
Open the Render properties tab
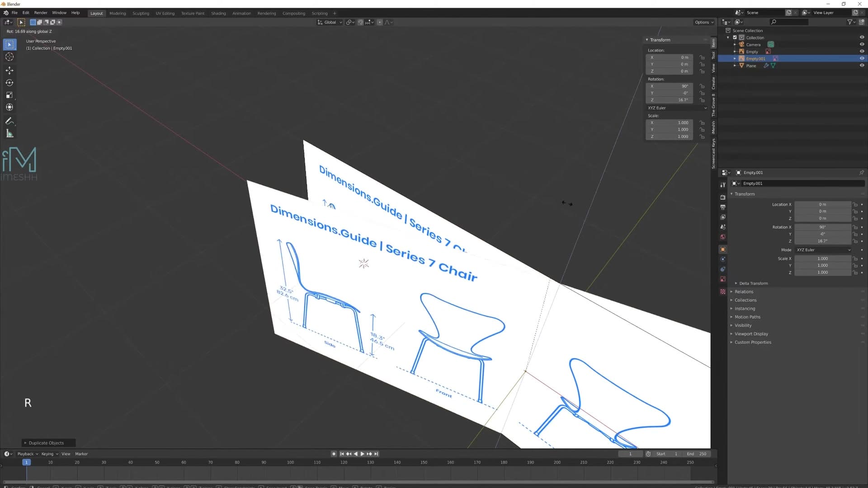tap(723, 197)
